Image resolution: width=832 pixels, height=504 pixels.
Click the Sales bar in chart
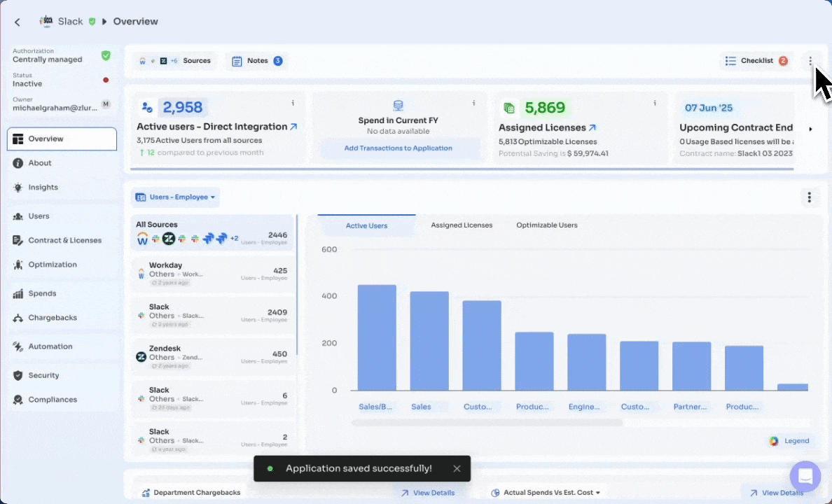point(429,341)
